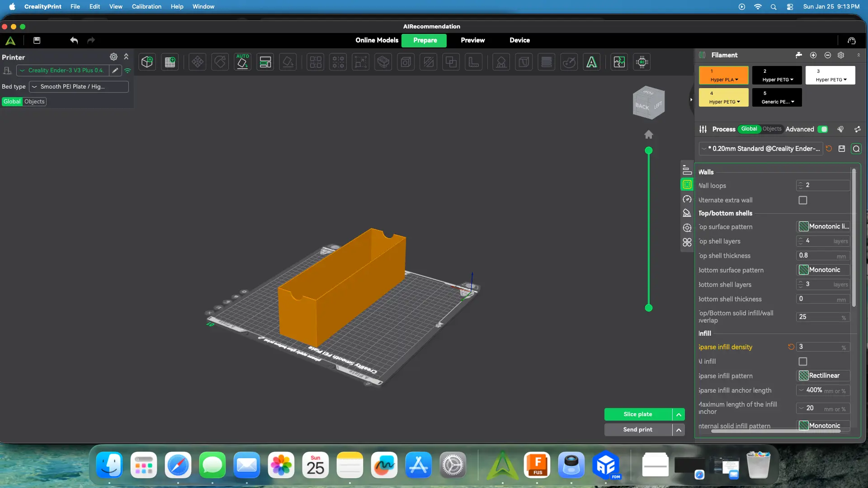The width and height of the screenshot is (868, 488).
Task: Open the Creality Ender-3 V3 Plus printer dropdown
Action: point(63,70)
